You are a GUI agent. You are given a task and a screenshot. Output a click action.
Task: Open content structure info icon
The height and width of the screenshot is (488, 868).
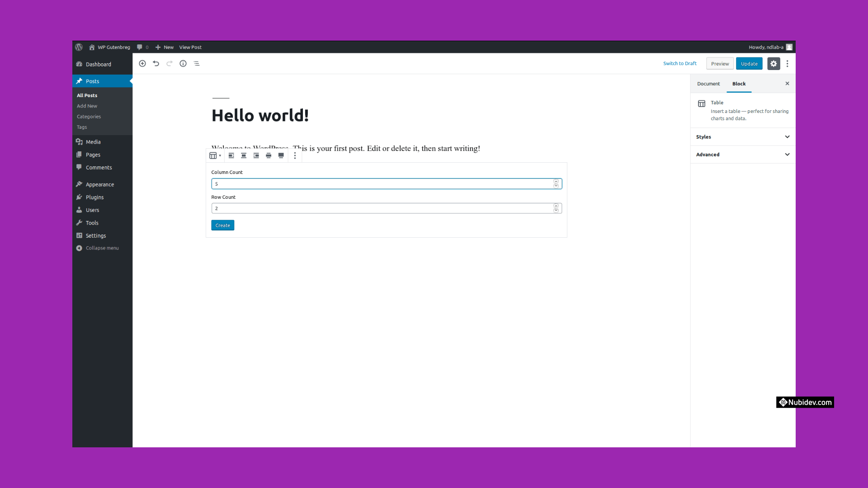click(183, 63)
